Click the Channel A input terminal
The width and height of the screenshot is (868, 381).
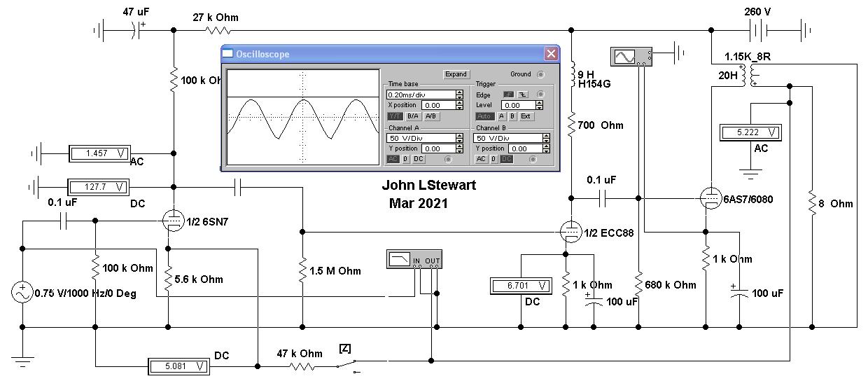(448, 159)
